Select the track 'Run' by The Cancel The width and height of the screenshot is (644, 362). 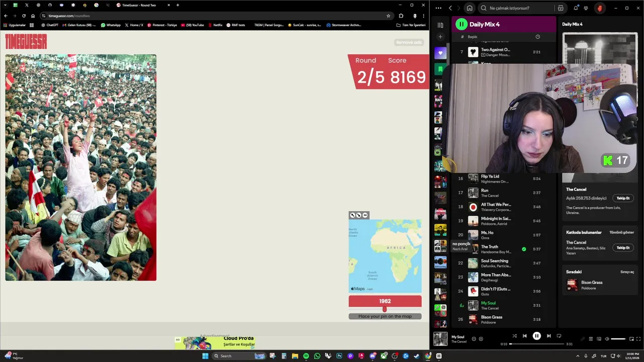(x=503, y=193)
